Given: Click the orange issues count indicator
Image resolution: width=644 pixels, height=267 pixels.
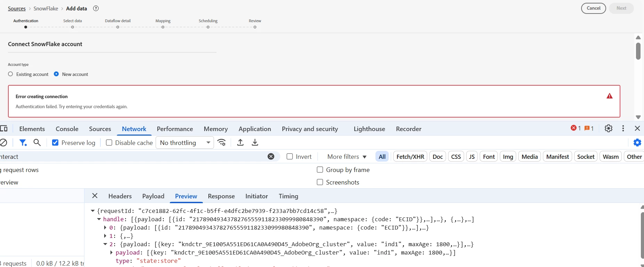Looking at the screenshot, I should [589, 128].
